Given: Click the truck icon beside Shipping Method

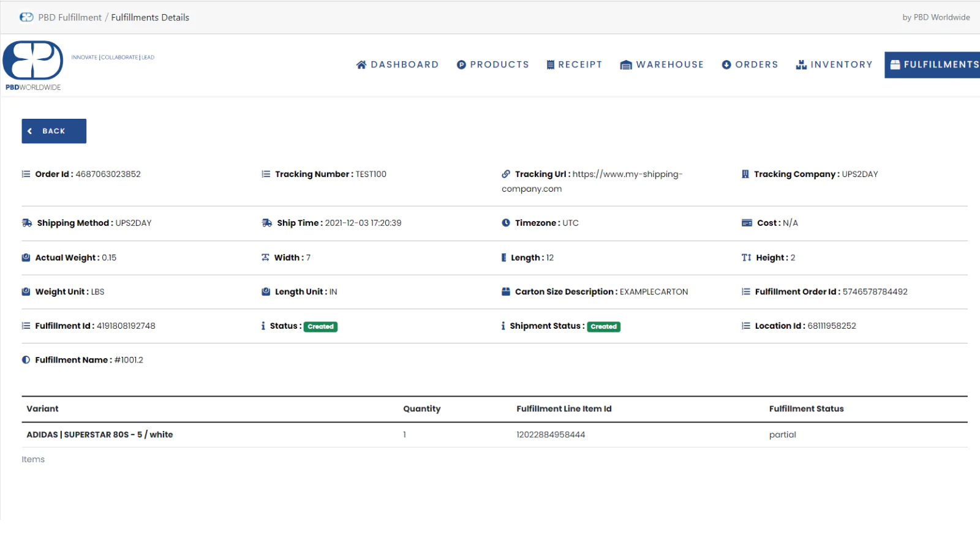Looking at the screenshot, I should [27, 223].
